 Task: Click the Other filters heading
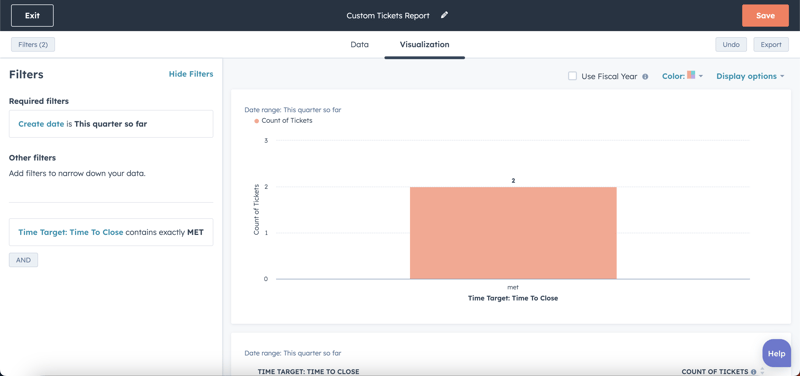tap(32, 158)
